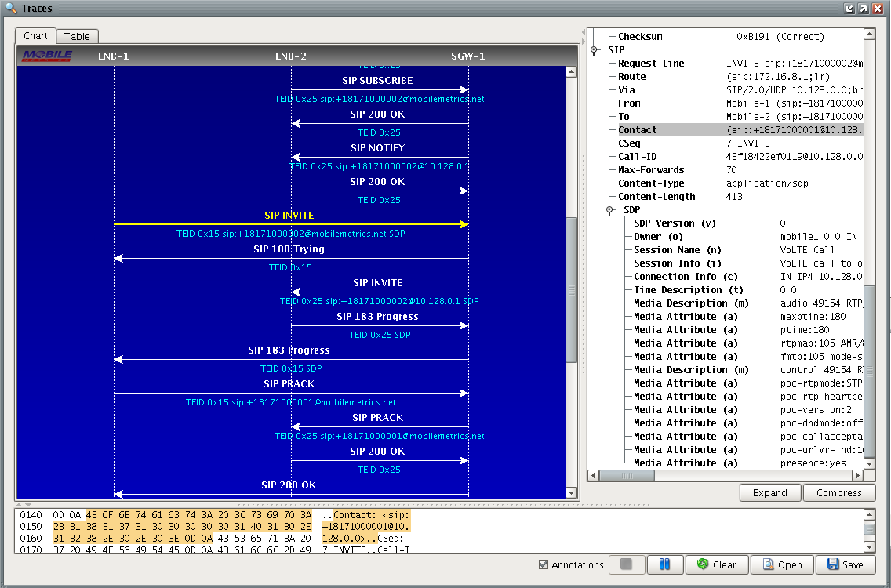Image resolution: width=891 pixels, height=588 pixels.
Task: Clear the trace with the Clear button
Action: [716, 564]
